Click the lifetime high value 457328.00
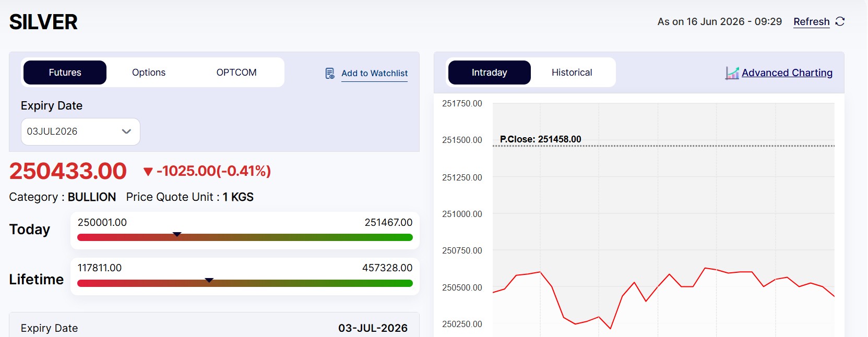 click(x=387, y=268)
